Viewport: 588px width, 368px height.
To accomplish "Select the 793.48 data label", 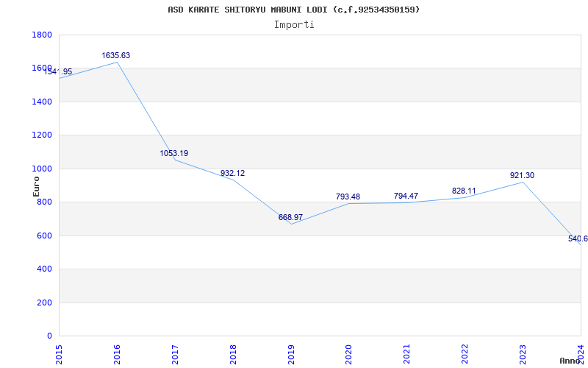I will tap(348, 197).
